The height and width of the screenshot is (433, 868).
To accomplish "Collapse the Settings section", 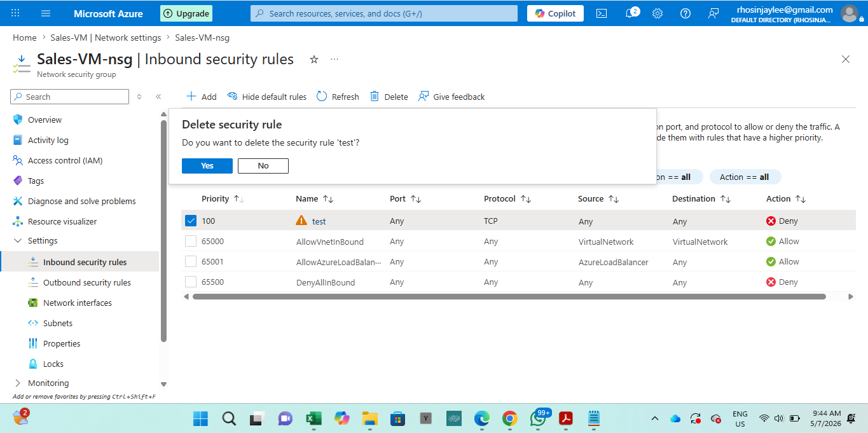I will 17,241.
